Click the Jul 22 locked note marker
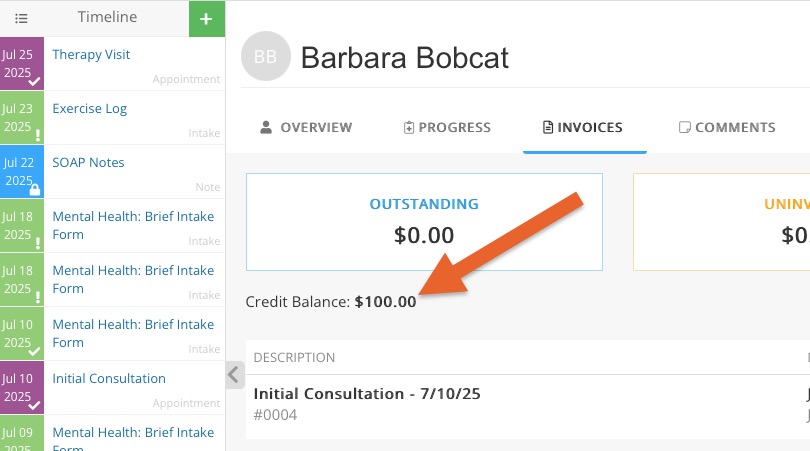810x451 pixels. (22, 172)
